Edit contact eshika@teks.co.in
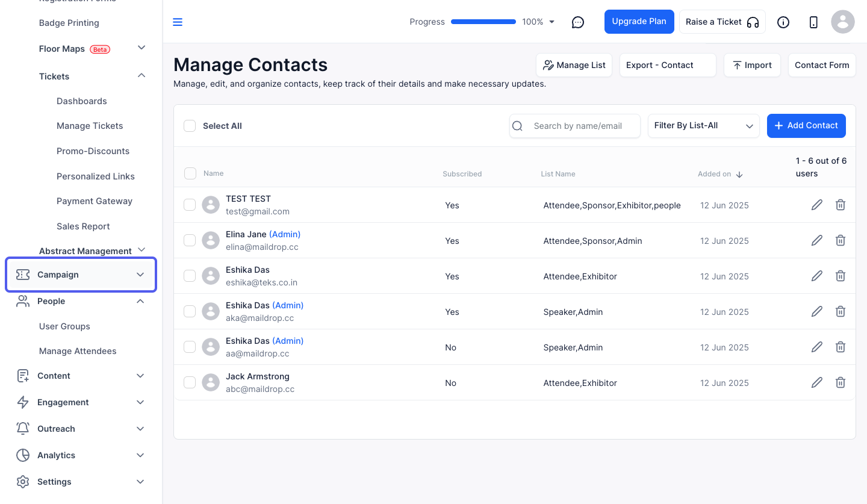 coord(817,276)
